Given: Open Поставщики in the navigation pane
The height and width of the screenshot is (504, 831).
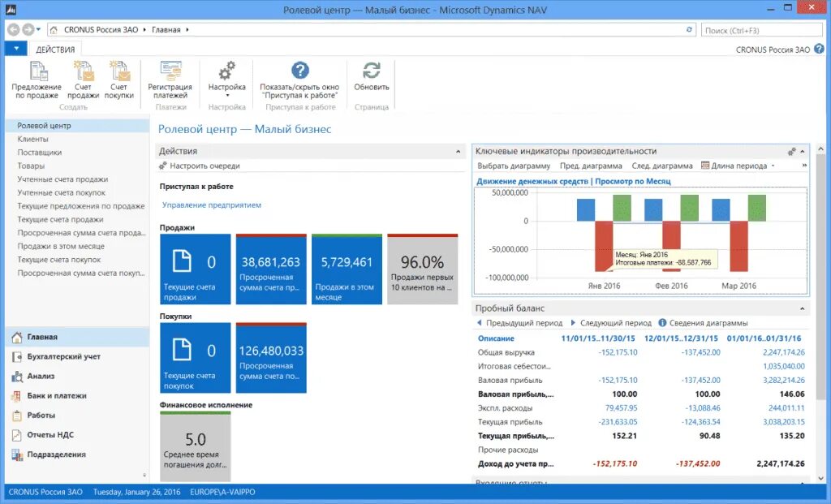Looking at the screenshot, I should coord(40,152).
